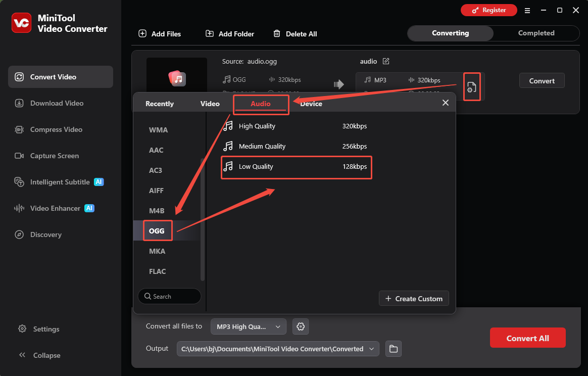Open the output format settings icon
This screenshot has width=588, height=376.
click(x=472, y=87)
